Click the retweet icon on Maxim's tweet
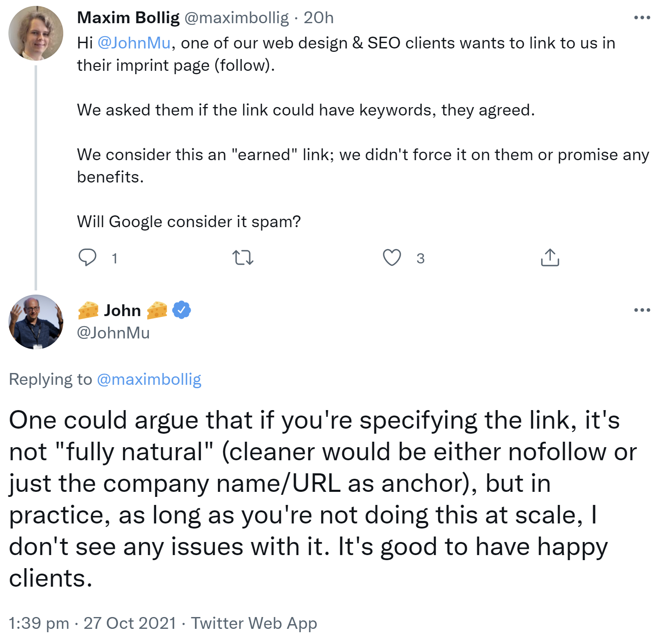 243,258
